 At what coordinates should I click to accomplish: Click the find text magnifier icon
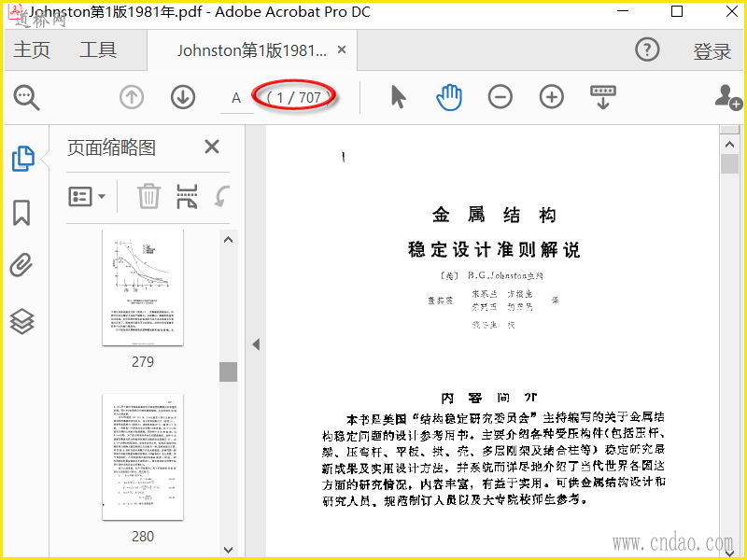pos(27,97)
